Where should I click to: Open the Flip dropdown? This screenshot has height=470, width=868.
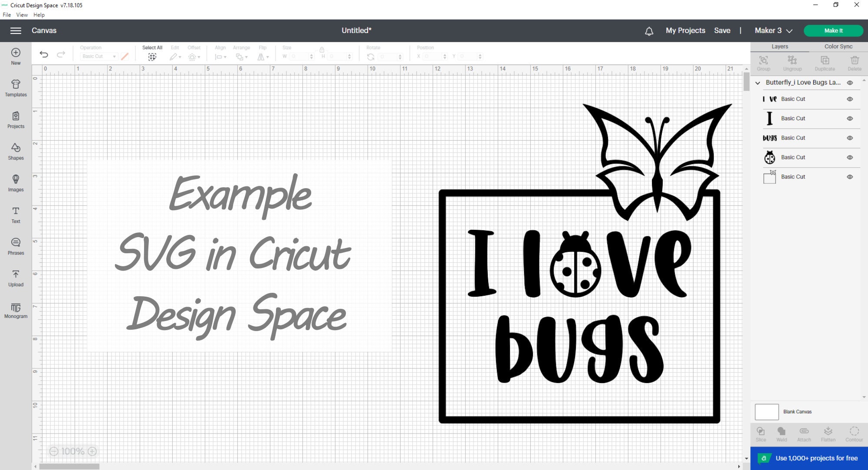point(263,57)
